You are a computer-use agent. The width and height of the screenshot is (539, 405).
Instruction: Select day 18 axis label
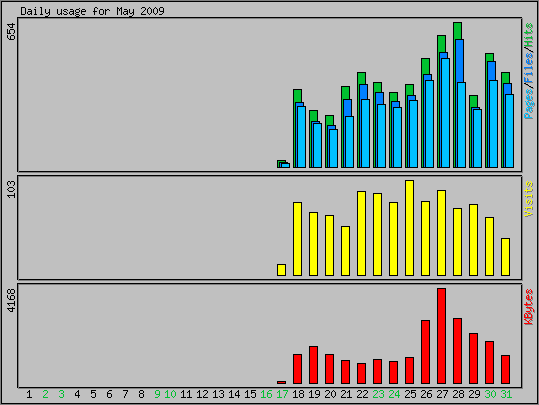point(298,394)
